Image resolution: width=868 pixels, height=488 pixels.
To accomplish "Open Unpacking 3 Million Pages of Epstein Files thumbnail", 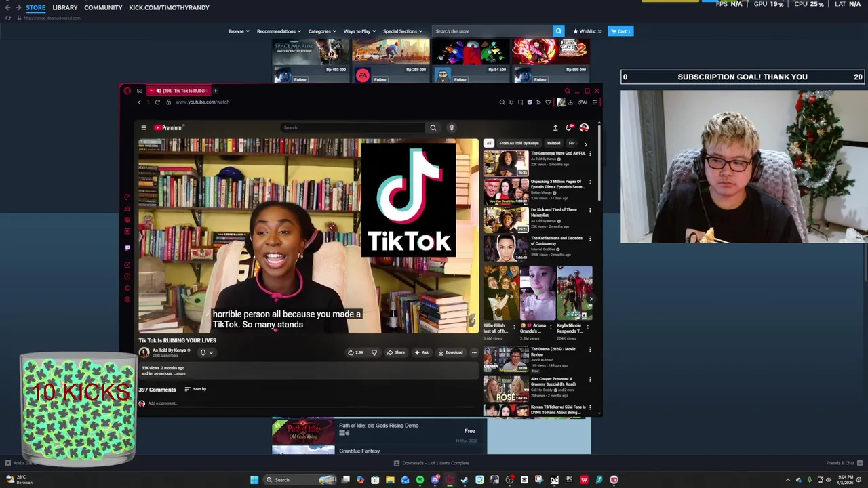I will 505,192.
